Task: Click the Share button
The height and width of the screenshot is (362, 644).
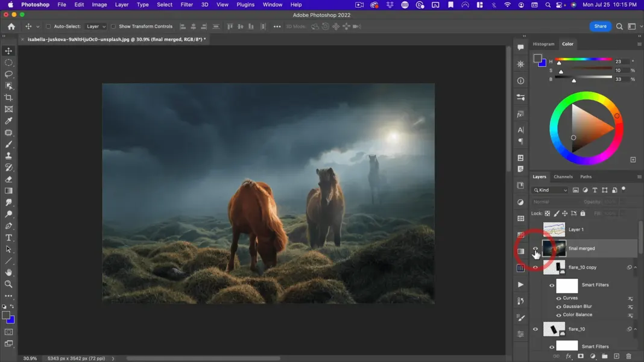Action: 600,27
